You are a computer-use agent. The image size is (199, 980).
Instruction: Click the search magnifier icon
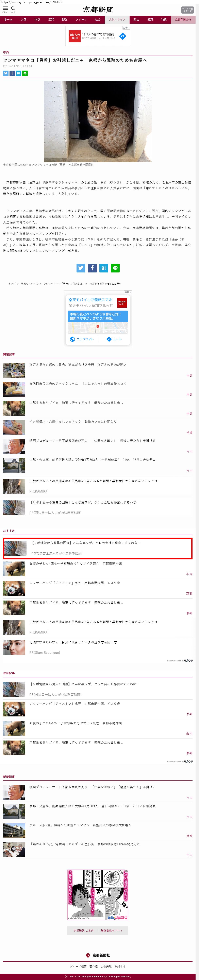(13, 8)
